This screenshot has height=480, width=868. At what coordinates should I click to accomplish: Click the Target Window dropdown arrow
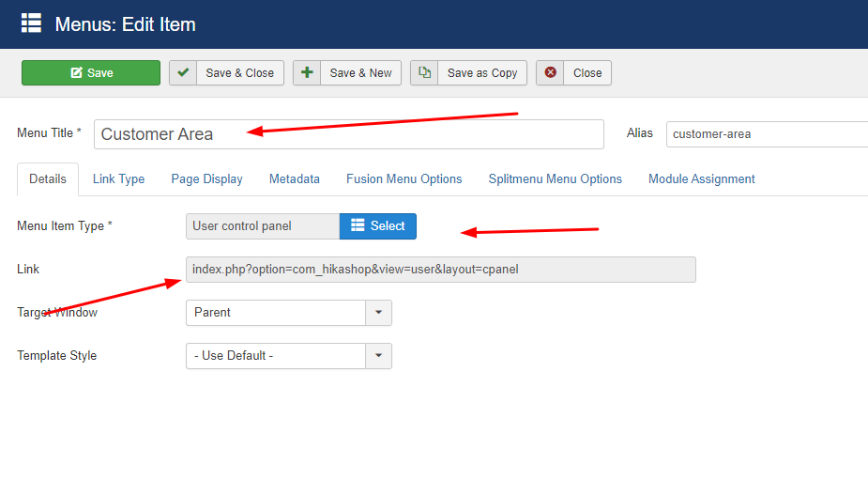(x=379, y=313)
